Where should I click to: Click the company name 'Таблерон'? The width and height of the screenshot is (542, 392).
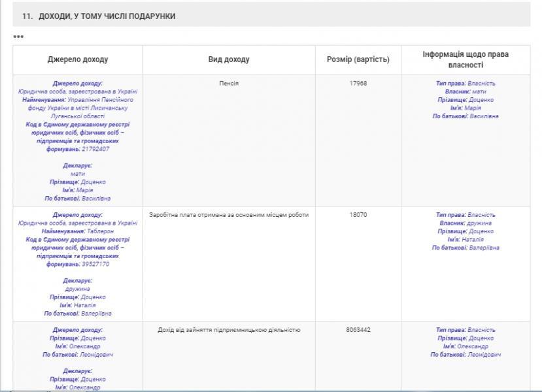point(100,231)
